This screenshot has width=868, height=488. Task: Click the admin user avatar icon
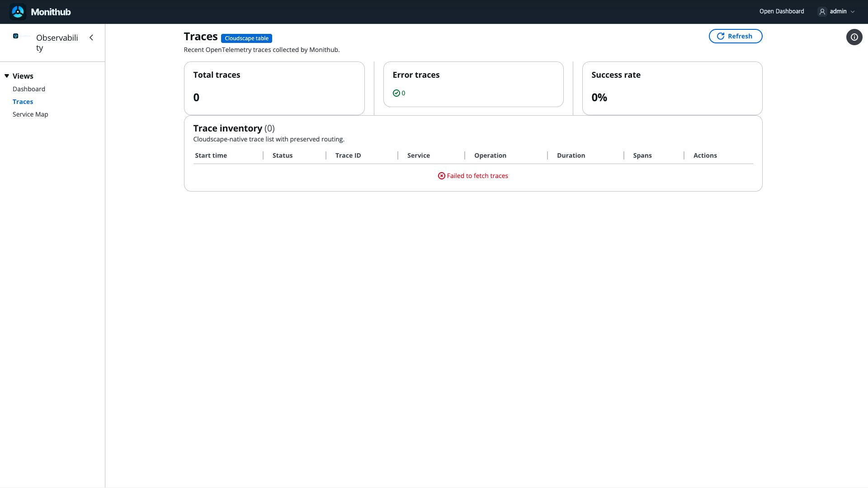pyautogui.click(x=822, y=12)
